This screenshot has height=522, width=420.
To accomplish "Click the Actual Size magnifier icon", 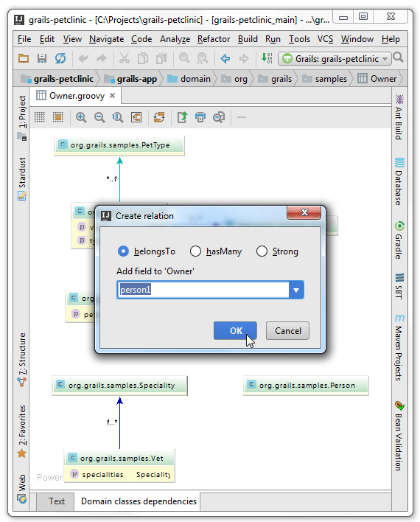I will pyautogui.click(x=117, y=117).
